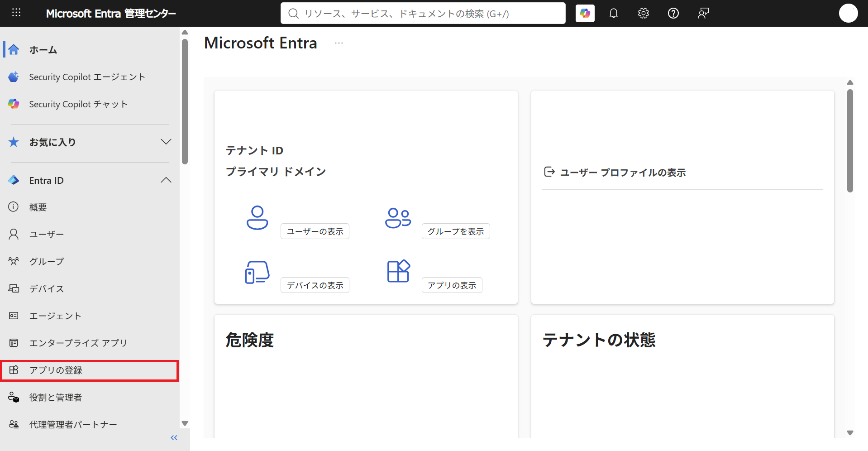The image size is (868, 451).
Task: Click the エンタープライズ アプリ icon
Action: click(14, 343)
